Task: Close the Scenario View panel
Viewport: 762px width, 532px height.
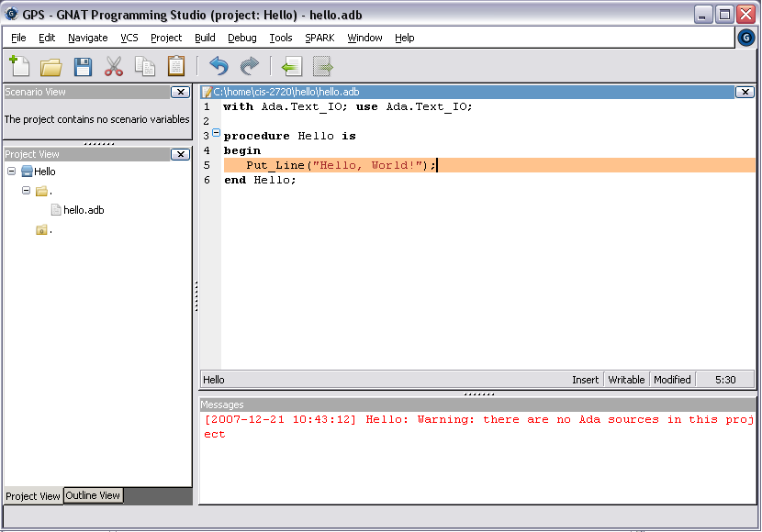Action: tap(180, 92)
